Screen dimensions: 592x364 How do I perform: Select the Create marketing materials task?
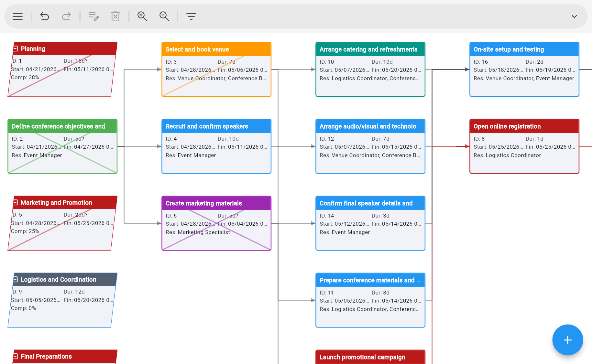click(x=216, y=223)
